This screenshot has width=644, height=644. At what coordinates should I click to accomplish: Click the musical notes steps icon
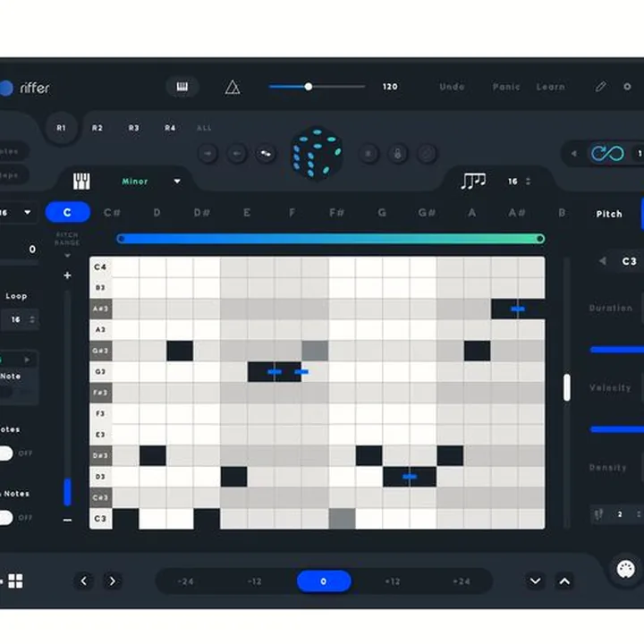coord(473,181)
